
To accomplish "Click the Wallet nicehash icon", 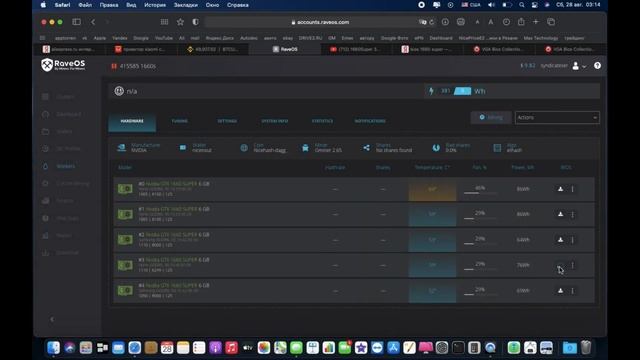I will point(183,148).
